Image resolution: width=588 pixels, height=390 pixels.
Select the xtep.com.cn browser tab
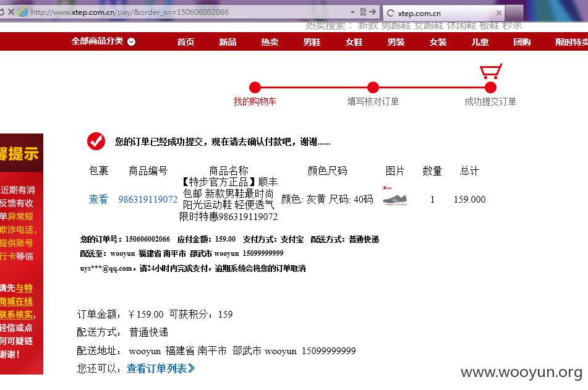point(443,13)
